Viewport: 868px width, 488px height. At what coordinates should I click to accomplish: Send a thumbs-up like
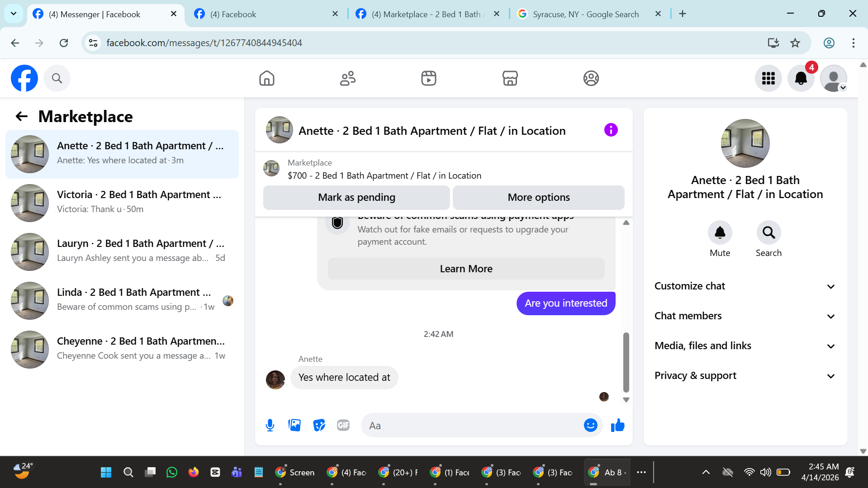click(x=617, y=426)
